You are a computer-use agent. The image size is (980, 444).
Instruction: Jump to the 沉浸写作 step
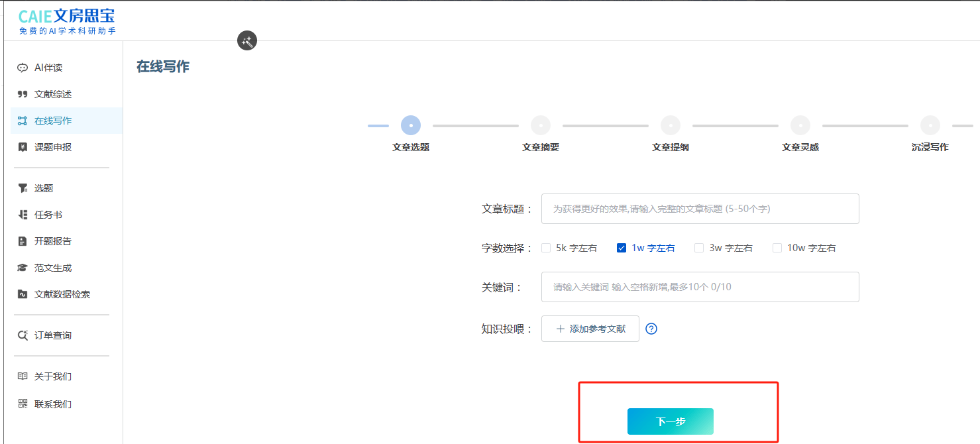930,125
